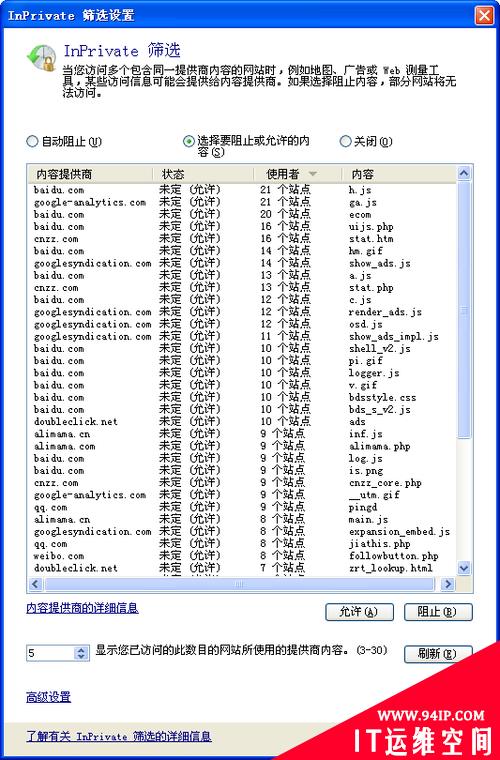Select the baidu.com row with c.js
The image size is (500, 760).
[x=242, y=300]
